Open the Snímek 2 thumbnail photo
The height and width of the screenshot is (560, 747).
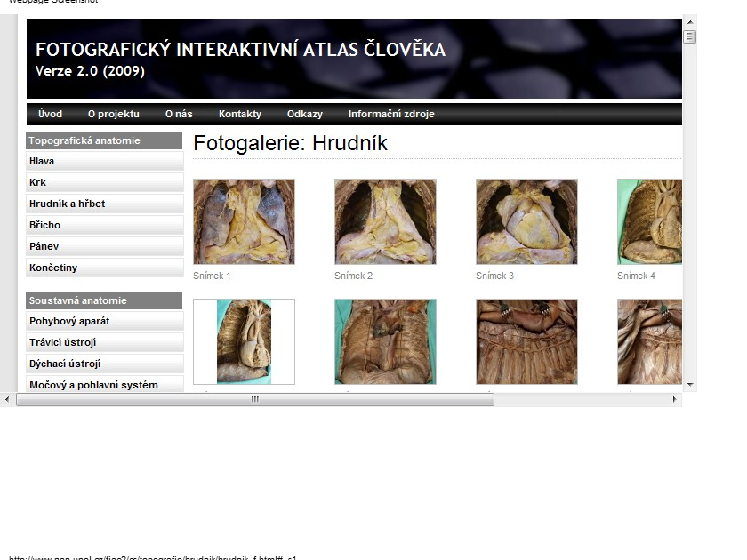click(x=385, y=221)
